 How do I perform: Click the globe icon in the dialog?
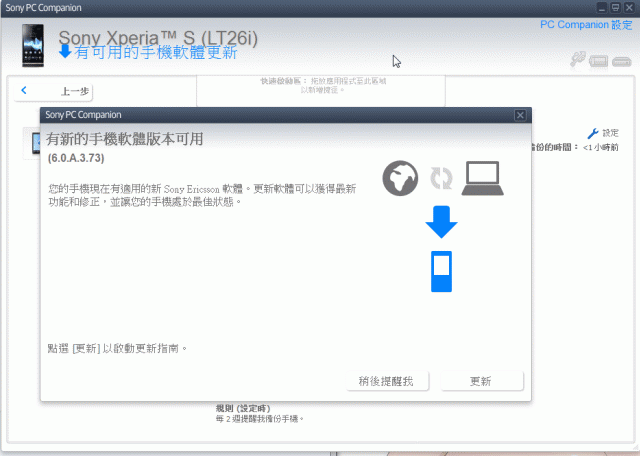(x=400, y=178)
